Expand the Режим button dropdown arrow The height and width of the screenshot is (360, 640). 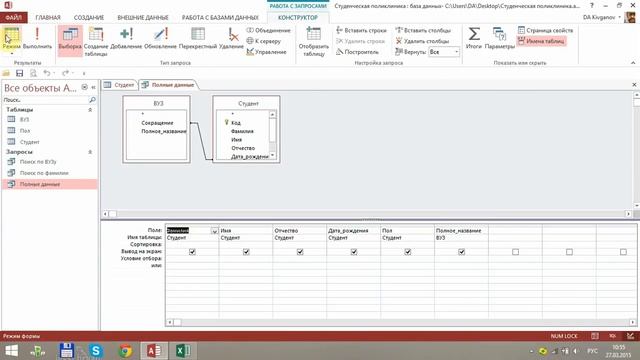(x=11, y=53)
